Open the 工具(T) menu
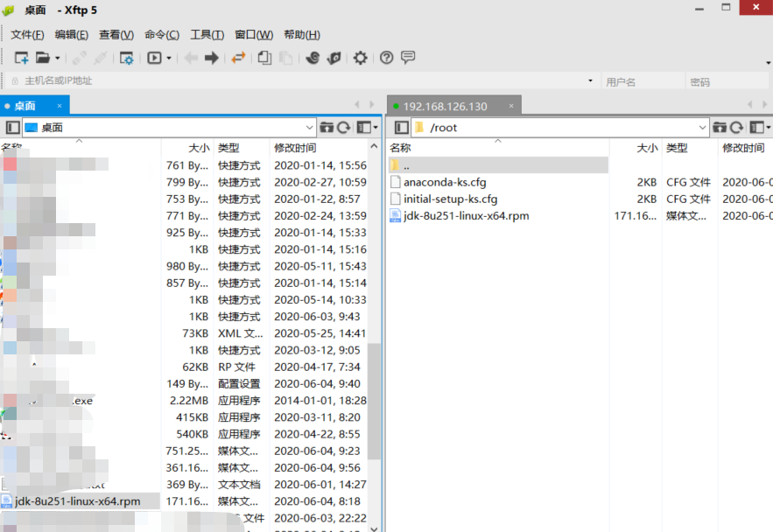 [x=207, y=34]
